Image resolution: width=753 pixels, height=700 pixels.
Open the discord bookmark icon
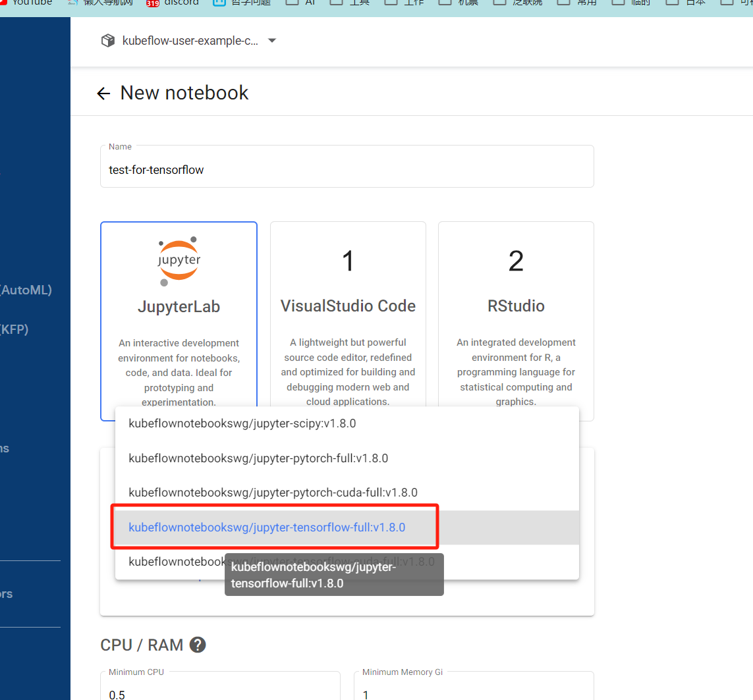tap(153, 3)
